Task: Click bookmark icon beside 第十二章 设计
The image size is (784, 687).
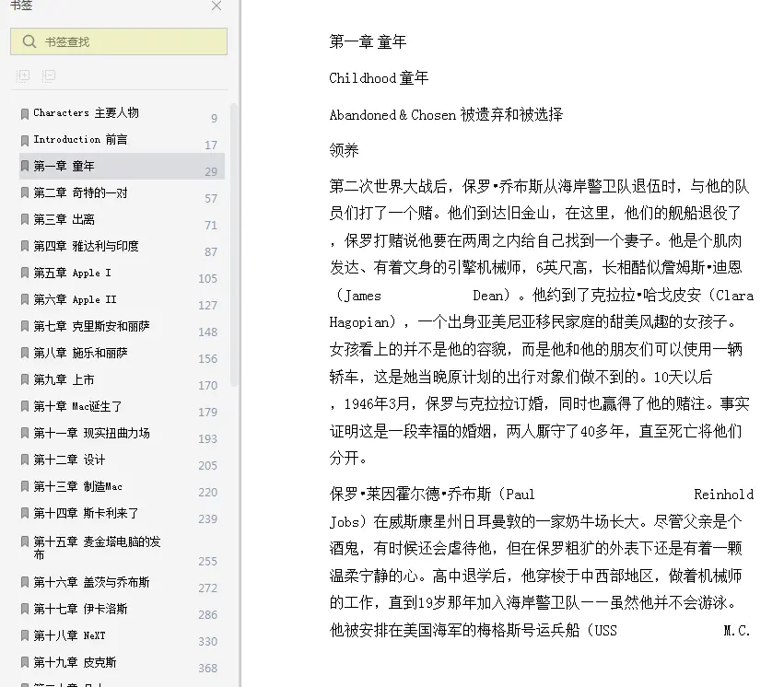Action: [x=25, y=460]
